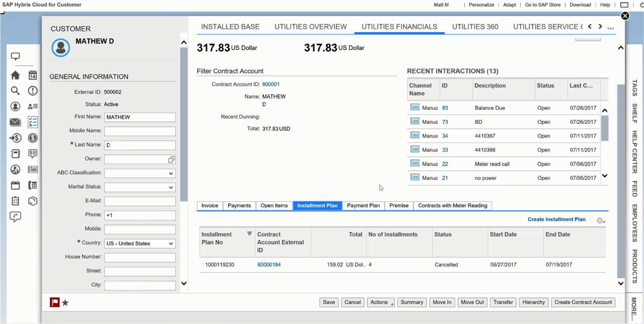Click the Hierarchy button
The image size is (644, 324).
pos(533,302)
